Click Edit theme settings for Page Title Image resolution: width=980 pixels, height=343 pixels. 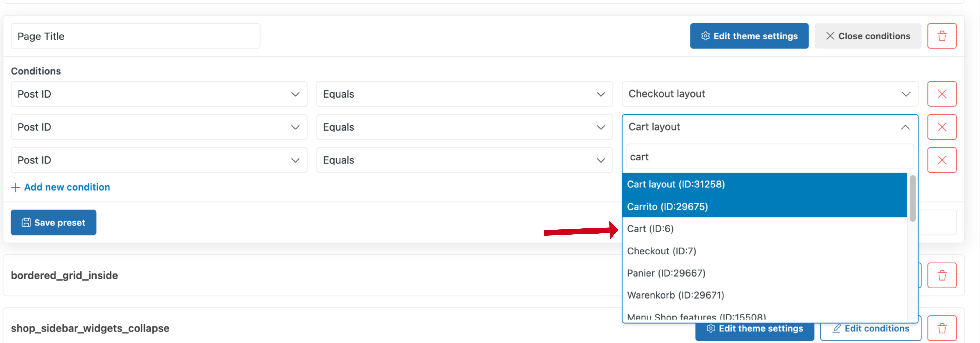tap(749, 36)
